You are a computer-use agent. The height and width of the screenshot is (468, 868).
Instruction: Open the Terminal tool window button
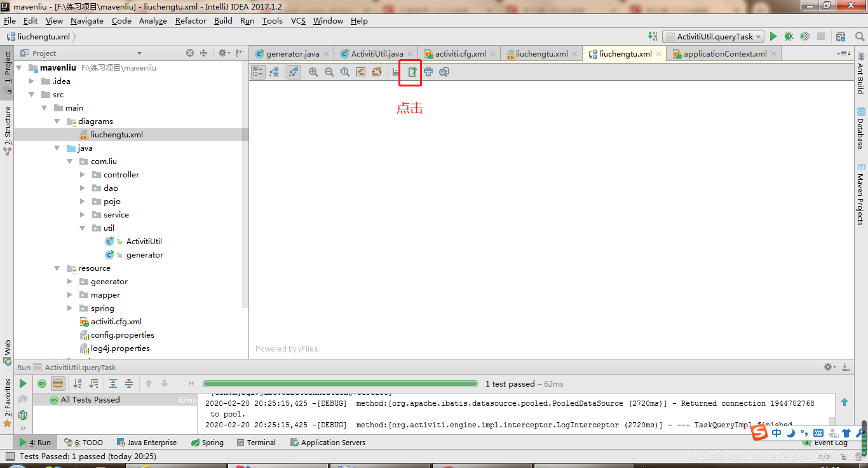coord(256,443)
